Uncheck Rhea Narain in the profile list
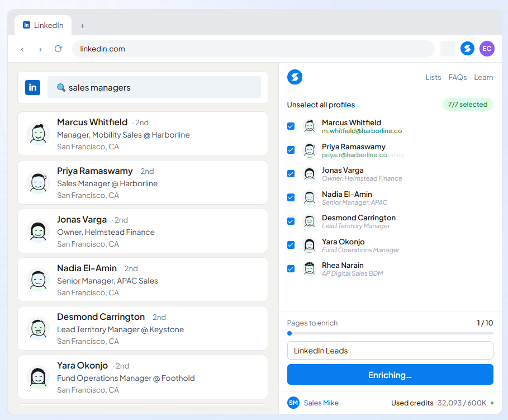Image resolution: width=508 pixels, height=420 pixels. [x=291, y=269]
